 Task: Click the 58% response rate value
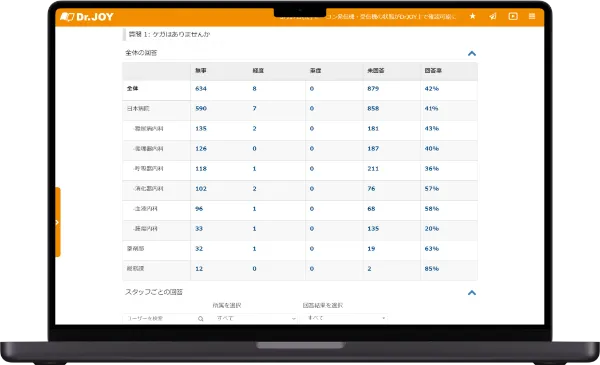pyautogui.click(x=432, y=209)
